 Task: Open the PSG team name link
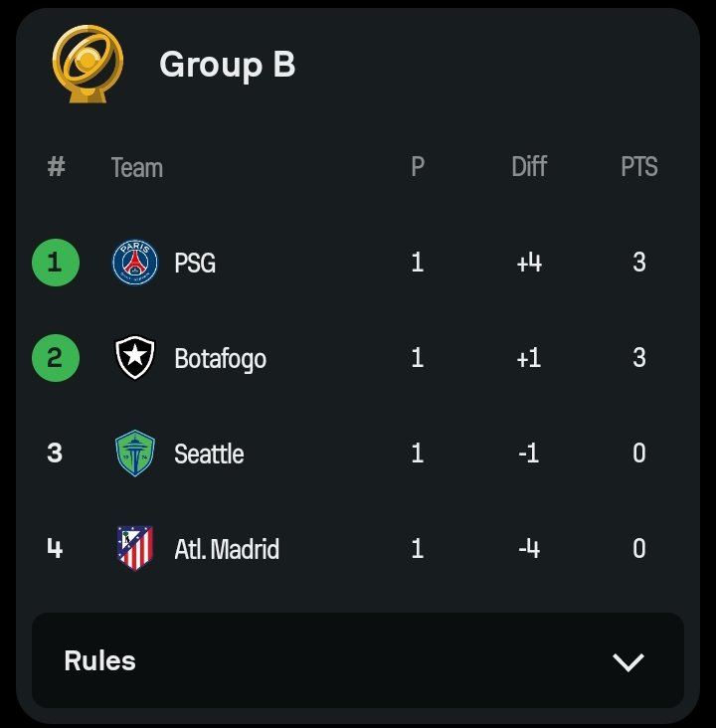click(195, 263)
